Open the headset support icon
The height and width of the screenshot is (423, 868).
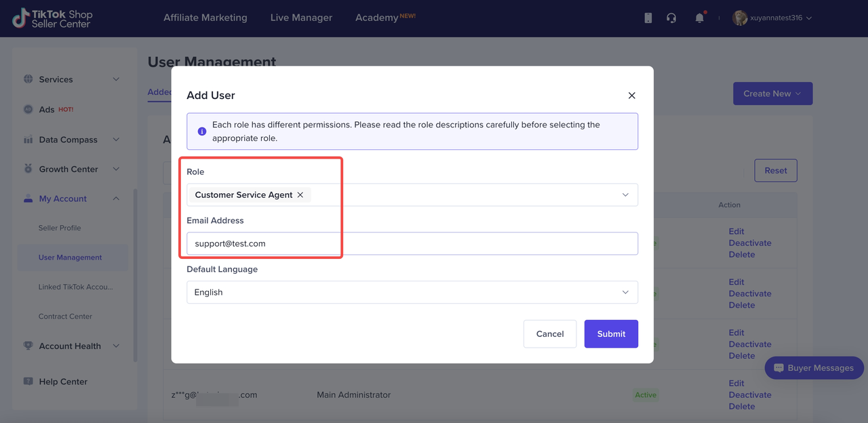[x=671, y=18]
